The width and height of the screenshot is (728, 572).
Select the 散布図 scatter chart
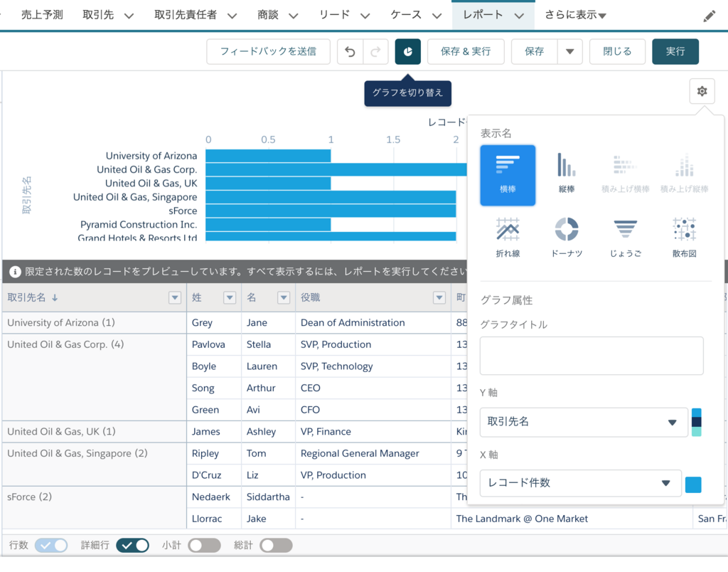pyautogui.click(x=685, y=238)
